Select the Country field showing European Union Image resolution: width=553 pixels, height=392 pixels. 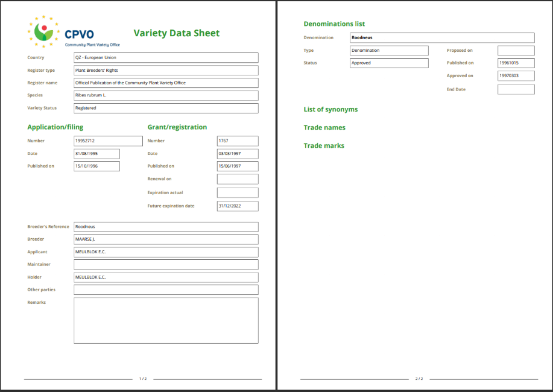(x=166, y=57)
